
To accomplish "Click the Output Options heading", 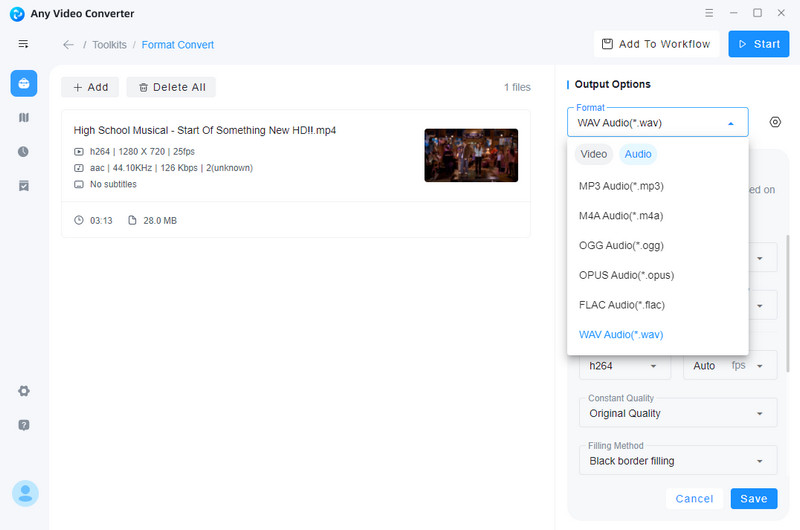I will click(612, 84).
